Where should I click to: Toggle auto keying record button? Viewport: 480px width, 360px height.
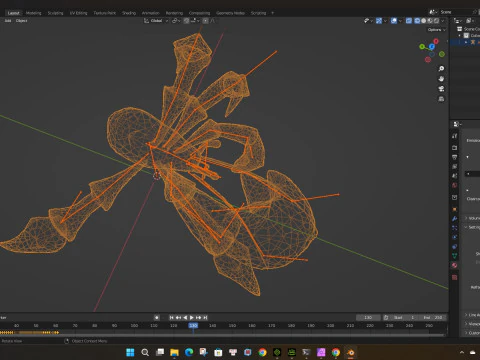[x=157, y=318]
